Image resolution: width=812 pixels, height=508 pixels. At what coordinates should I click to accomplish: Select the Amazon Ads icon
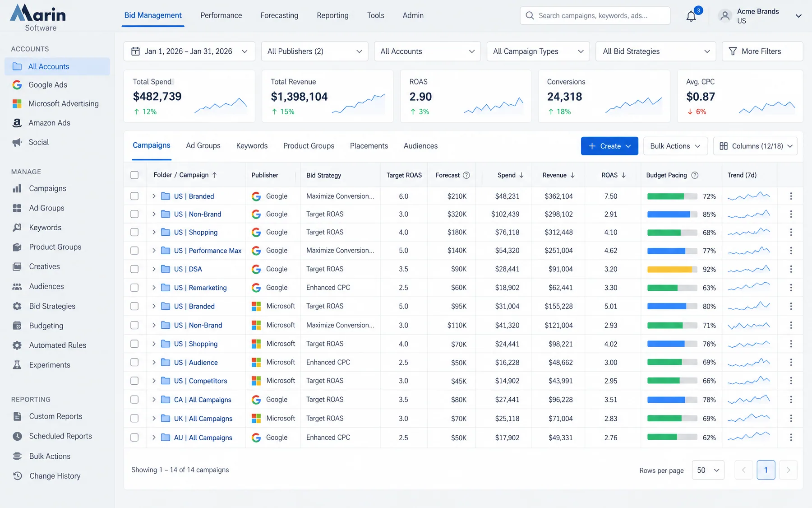17,123
